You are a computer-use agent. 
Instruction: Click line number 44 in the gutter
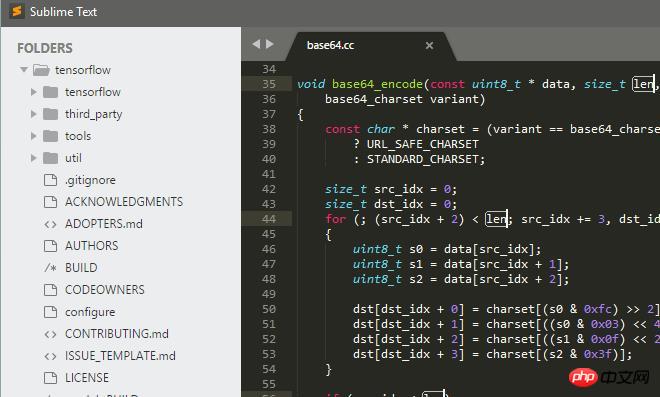tap(269, 219)
